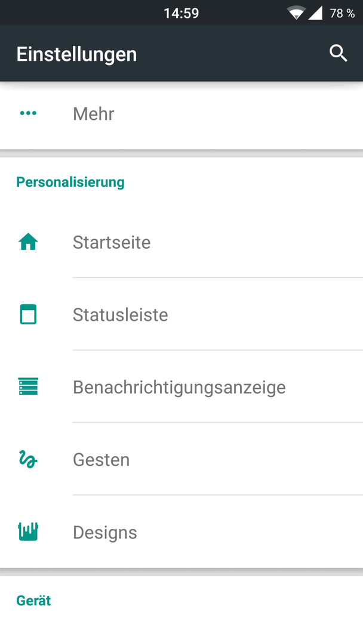
Task: Open Benachrichtigungsanzeige settings
Action: (181, 386)
